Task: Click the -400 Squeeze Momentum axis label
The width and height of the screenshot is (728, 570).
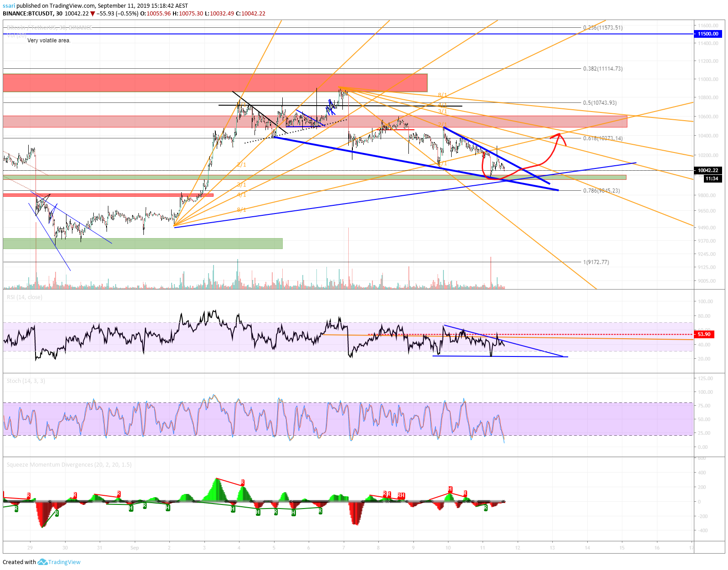Action: point(703,530)
